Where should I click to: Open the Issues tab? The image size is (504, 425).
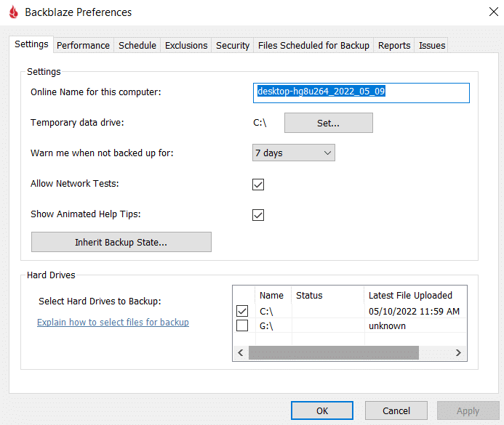point(432,46)
